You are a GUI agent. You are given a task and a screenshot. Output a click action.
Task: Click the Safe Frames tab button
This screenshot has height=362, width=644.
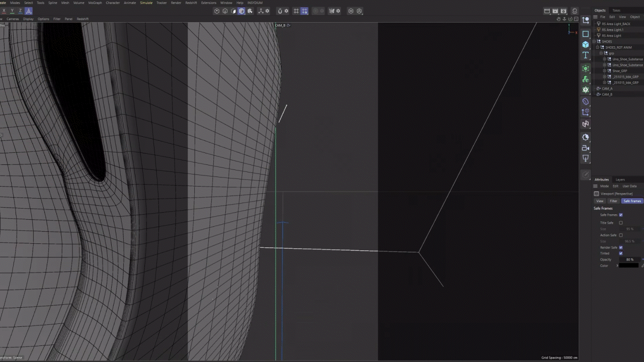pos(632,201)
